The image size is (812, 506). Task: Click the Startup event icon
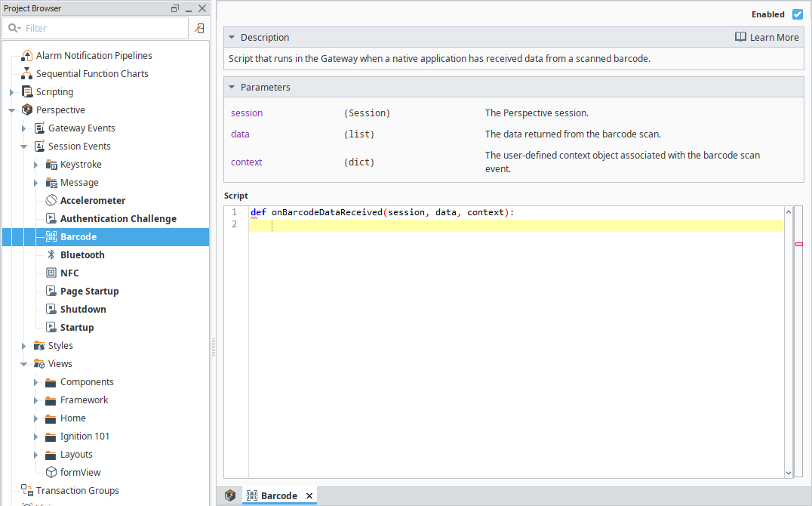[x=51, y=328]
